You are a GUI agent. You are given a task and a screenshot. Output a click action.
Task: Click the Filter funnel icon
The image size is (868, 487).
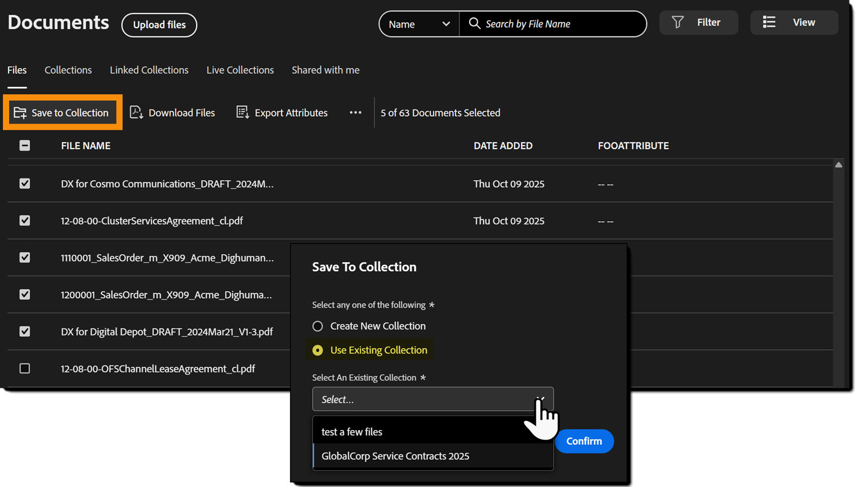pyautogui.click(x=678, y=22)
